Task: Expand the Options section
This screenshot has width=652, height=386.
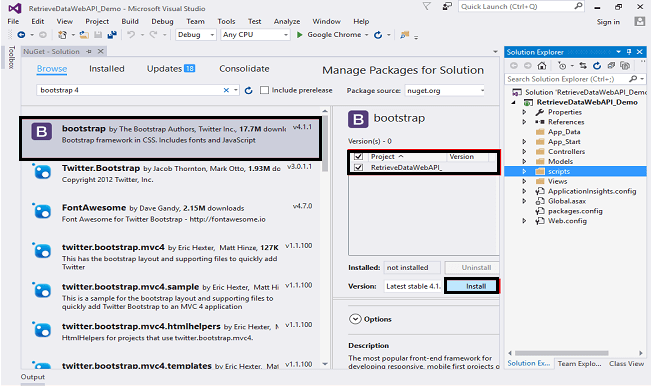Action: 355,319
